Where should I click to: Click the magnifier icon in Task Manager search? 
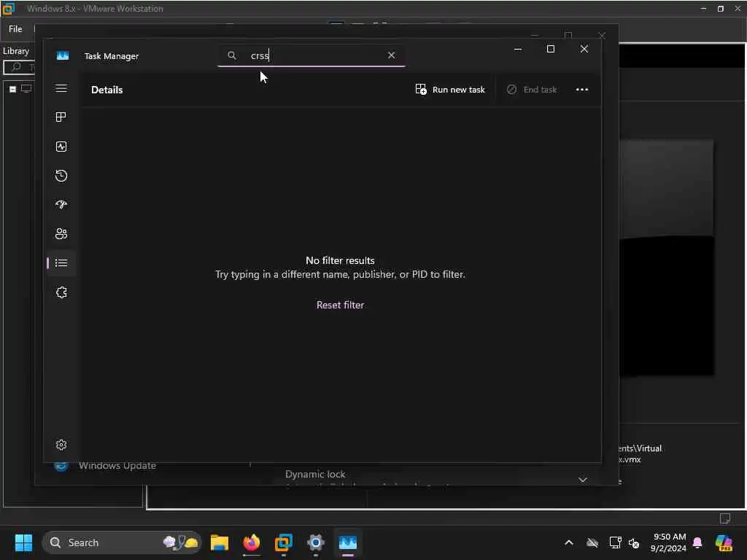click(x=232, y=55)
